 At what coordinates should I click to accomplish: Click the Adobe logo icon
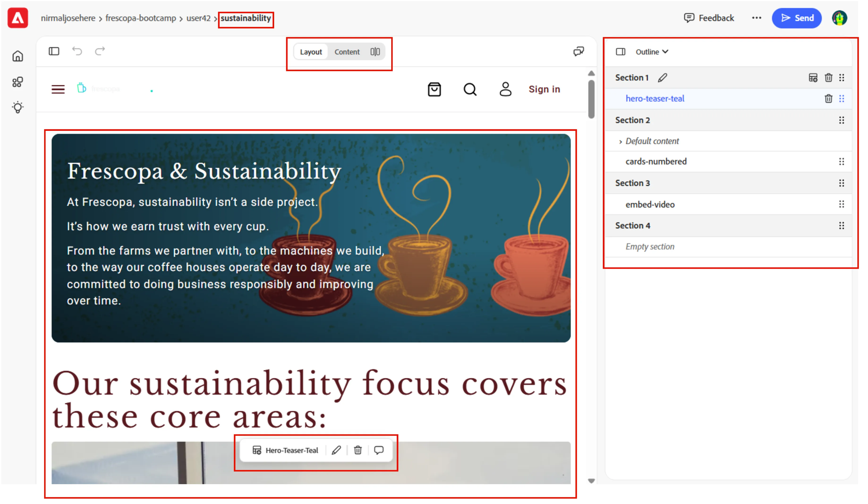(18, 18)
